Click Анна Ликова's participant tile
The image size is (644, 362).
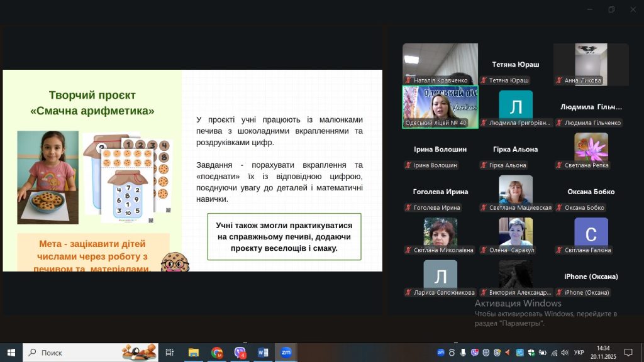tap(591, 63)
